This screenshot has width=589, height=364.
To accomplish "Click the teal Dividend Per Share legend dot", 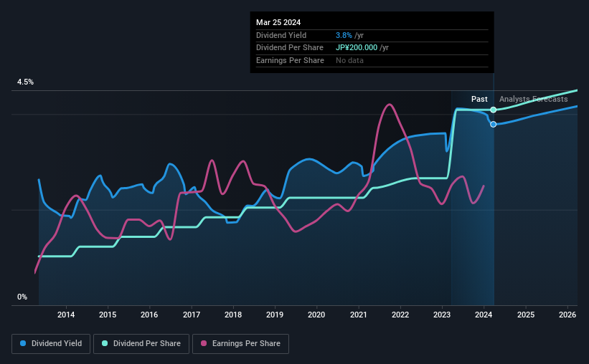I will pos(105,343).
